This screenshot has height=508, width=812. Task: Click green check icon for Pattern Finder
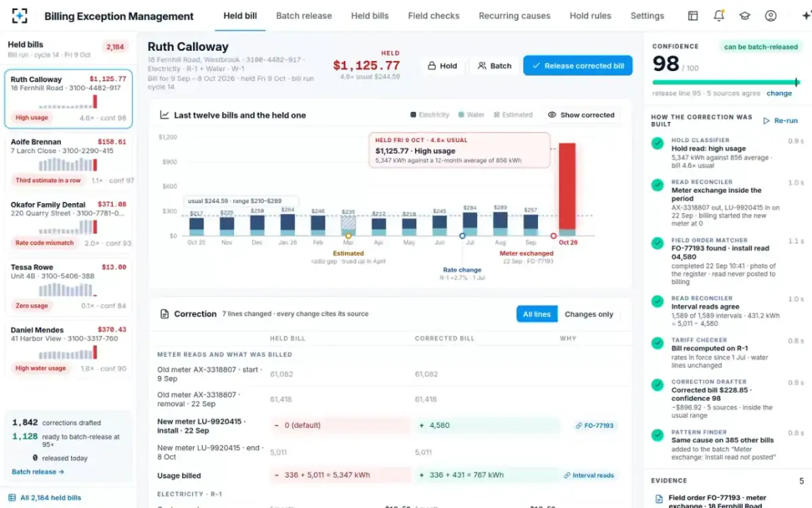pos(657,436)
